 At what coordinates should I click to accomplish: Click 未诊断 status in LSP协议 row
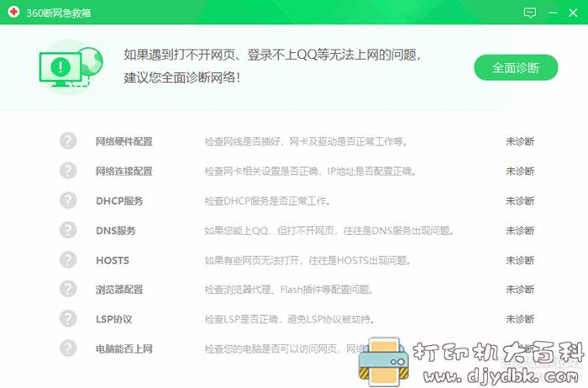coord(520,319)
